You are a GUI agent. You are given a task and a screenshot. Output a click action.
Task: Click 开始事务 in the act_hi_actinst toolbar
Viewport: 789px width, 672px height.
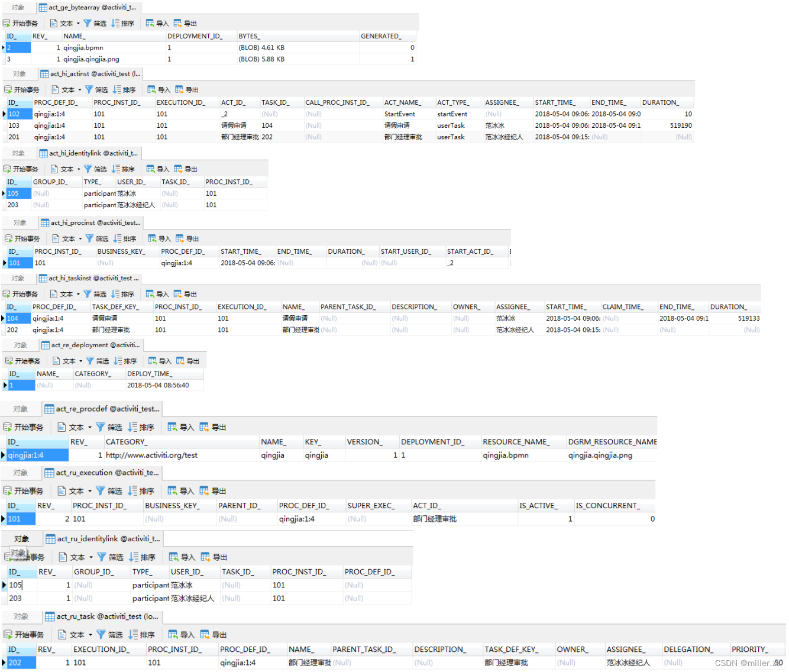(22, 90)
